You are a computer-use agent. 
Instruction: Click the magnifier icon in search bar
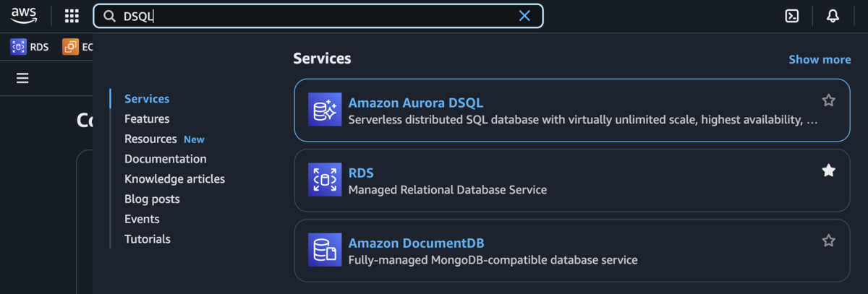coord(110,16)
